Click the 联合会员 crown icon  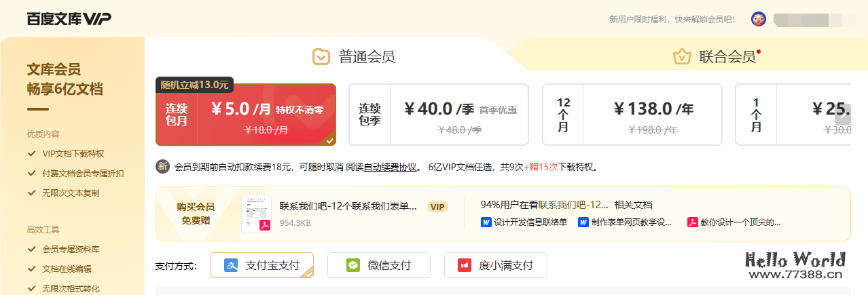(x=682, y=56)
